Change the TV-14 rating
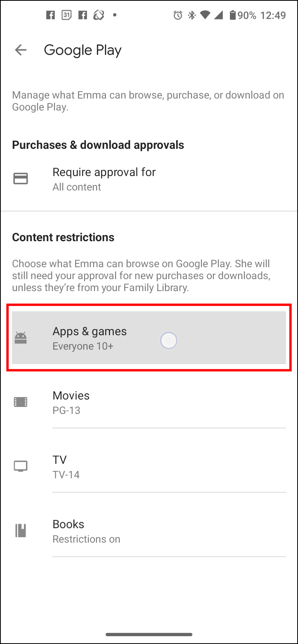The image size is (298, 644). click(x=66, y=475)
